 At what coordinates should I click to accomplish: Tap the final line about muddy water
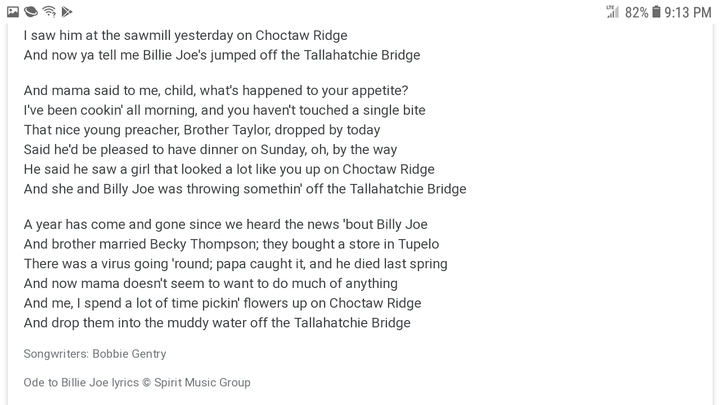coord(217,323)
